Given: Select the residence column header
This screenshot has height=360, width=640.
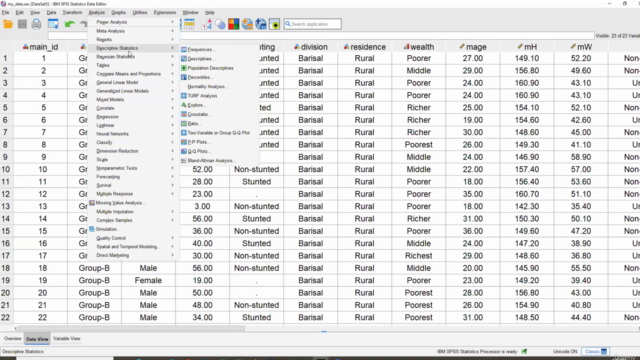Looking at the screenshot, I should [365, 47].
